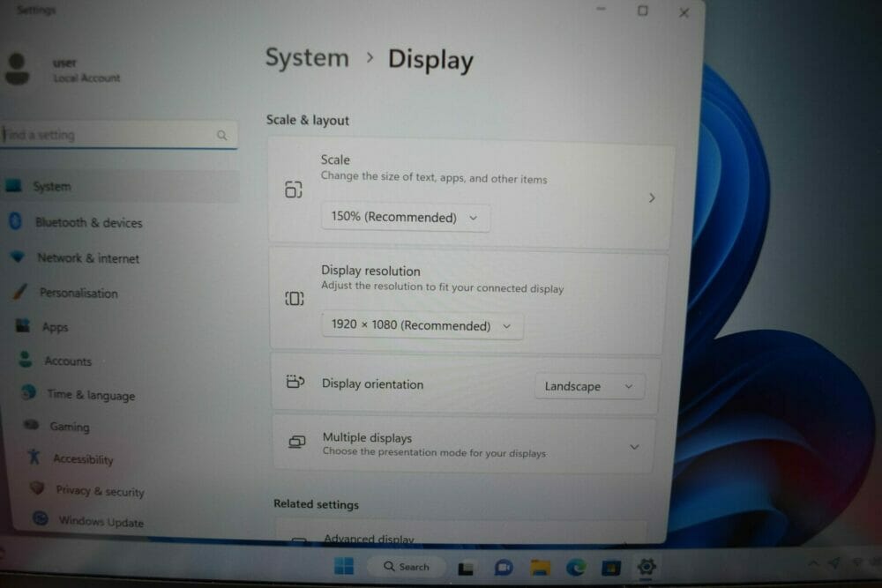Image resolution: width=882 pixels, height=588 pixels.
Task: Focus the Find a setting search box
Action: pos(119,135)
